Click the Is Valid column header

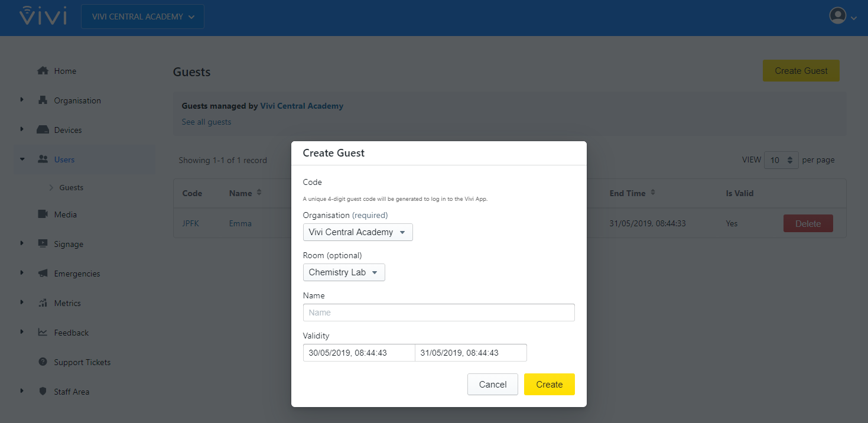point(740,193)
